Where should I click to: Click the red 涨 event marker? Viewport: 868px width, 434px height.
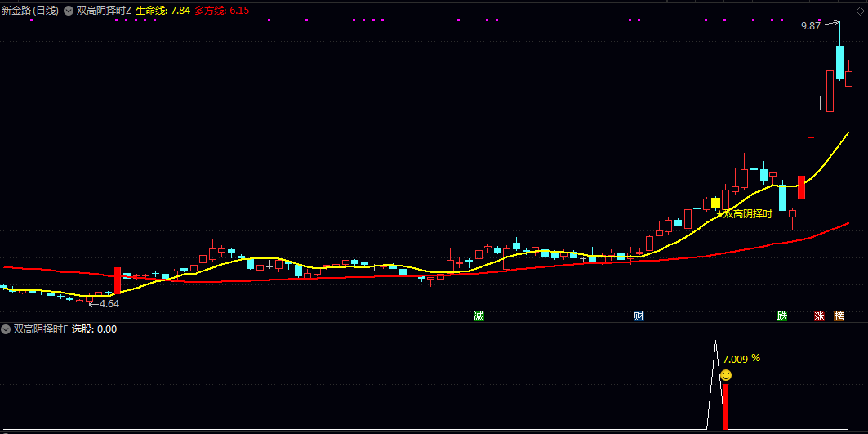point(819,316)
